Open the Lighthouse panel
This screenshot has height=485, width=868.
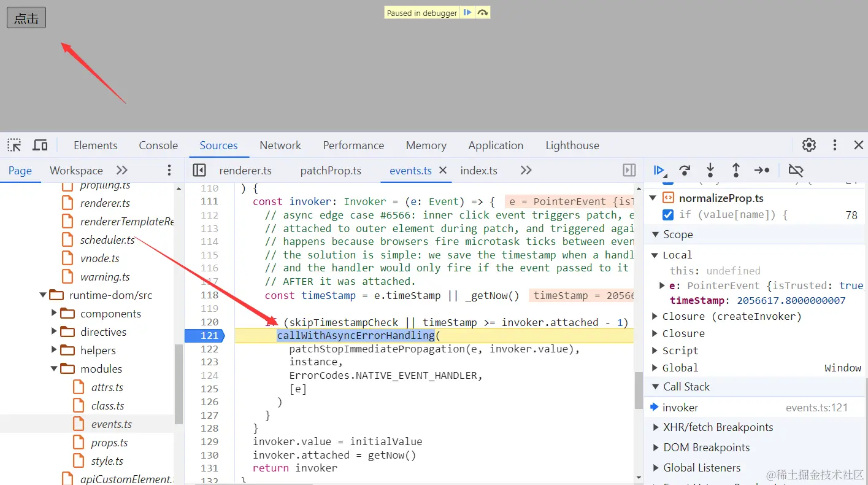tap(572, 145)
